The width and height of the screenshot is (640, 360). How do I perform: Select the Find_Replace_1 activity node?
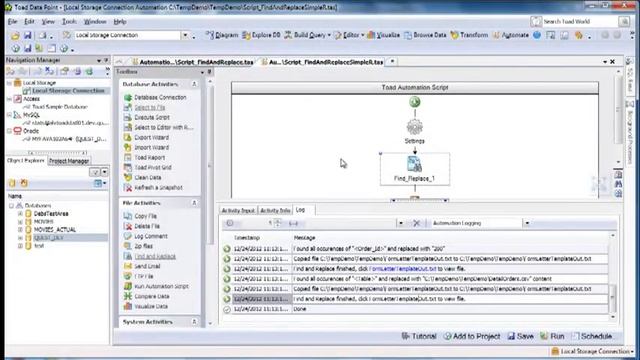415,169
